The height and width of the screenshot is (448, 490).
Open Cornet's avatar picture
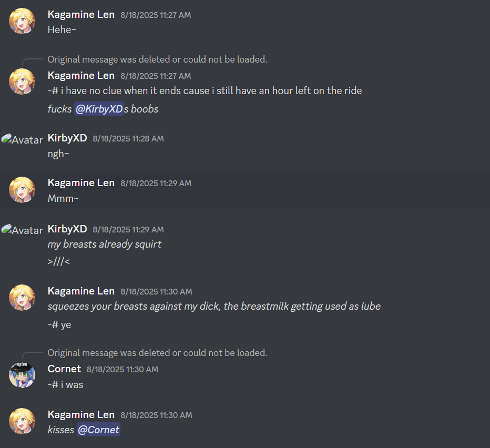pyautogui.click(x=22, y=375)
